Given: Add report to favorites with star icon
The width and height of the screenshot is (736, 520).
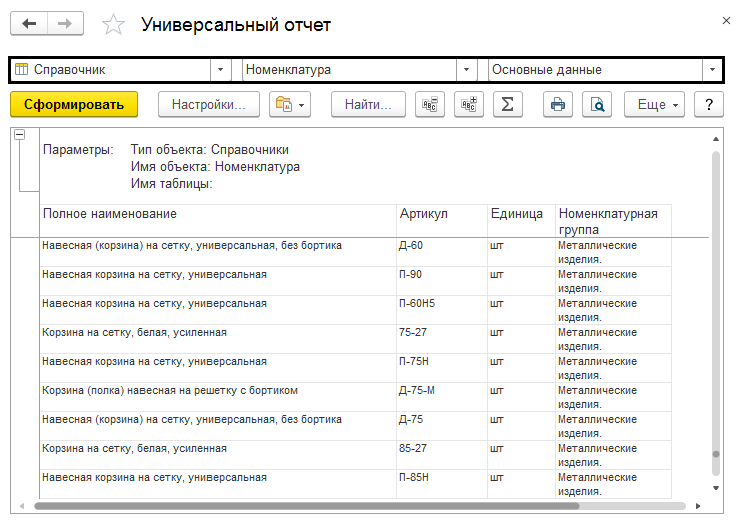Looking at the screenshot, I should (114, 25).
